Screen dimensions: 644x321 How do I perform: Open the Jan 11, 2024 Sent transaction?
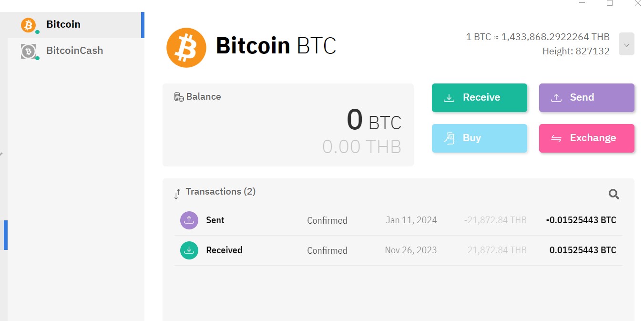(x=398, y=220)
